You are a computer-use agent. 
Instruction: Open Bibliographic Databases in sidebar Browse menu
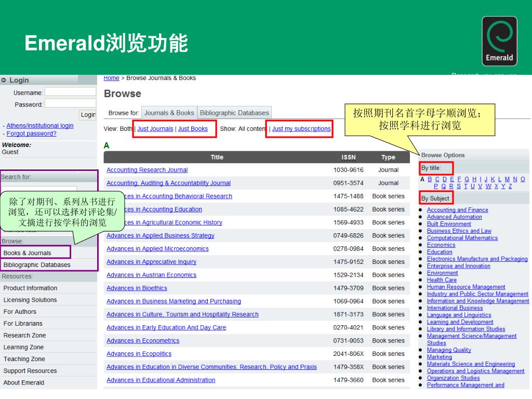[37, 265]
